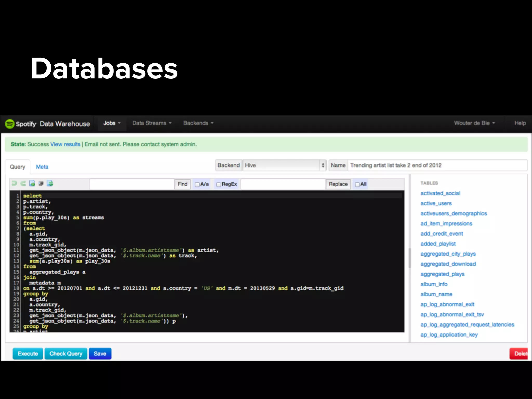This screenshot has width=532, height=399.
Task: Open the ap_log_abnormal_exit_tsv table link
Action: tap(452, 315)
